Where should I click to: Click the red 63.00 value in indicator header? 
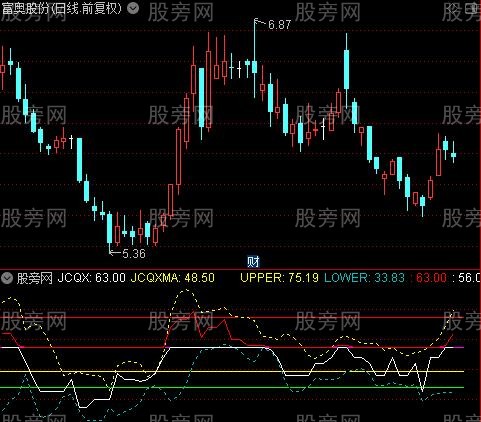click(431, 277)
